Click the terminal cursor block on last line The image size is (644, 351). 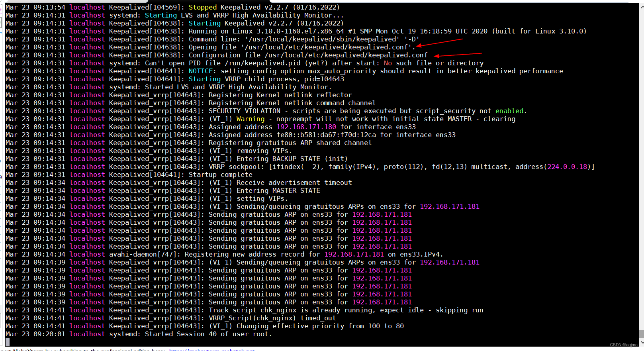coord(7,342)
